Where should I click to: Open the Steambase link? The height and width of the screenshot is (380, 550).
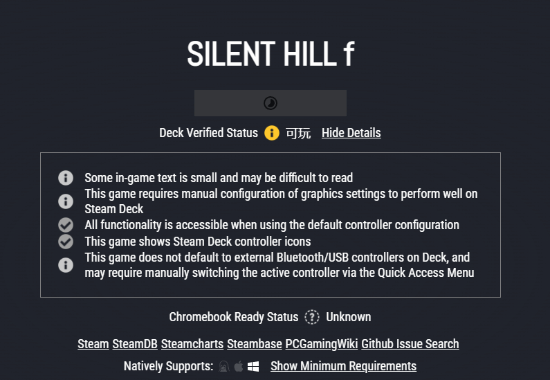point(254,344)
